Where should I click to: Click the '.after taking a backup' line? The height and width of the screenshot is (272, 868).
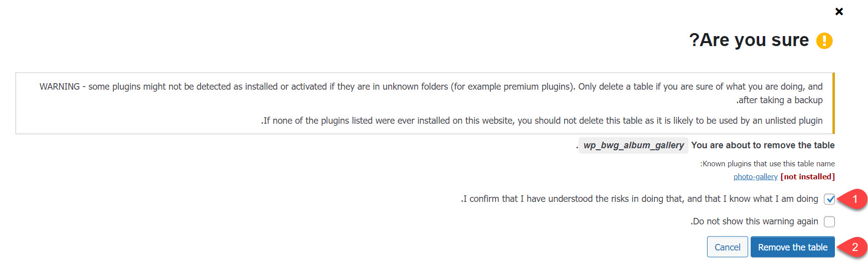pyautogui.click(x=779, y=100)
